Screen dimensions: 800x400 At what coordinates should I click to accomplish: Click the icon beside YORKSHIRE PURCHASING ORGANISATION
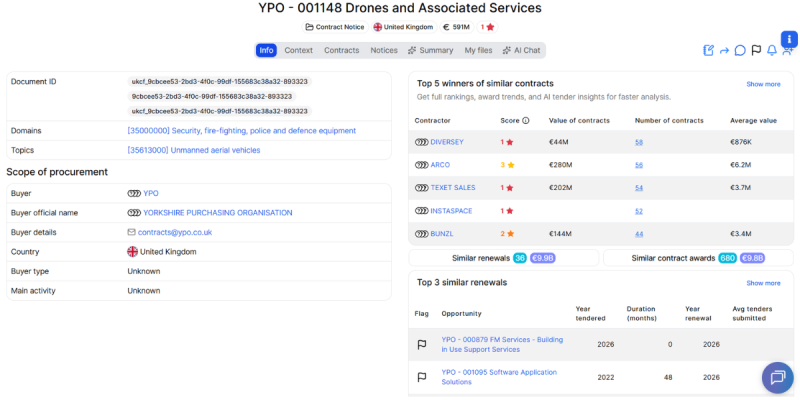134,213
